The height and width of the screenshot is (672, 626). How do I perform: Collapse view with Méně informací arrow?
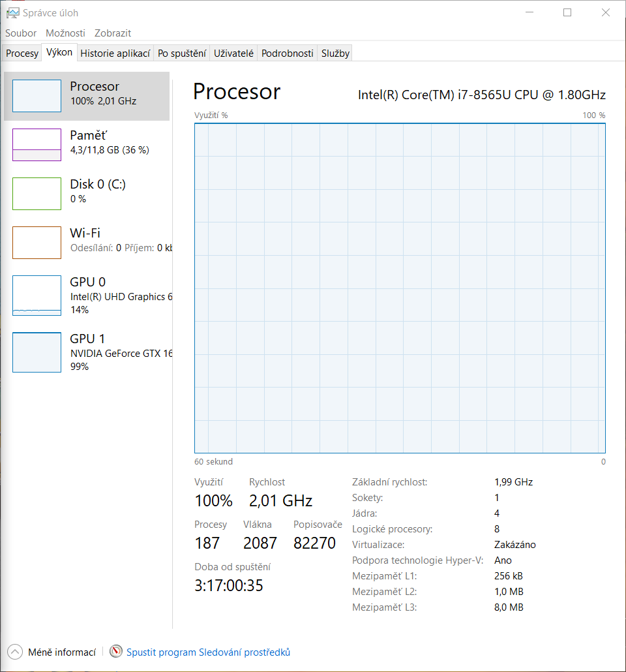point(14,652)
